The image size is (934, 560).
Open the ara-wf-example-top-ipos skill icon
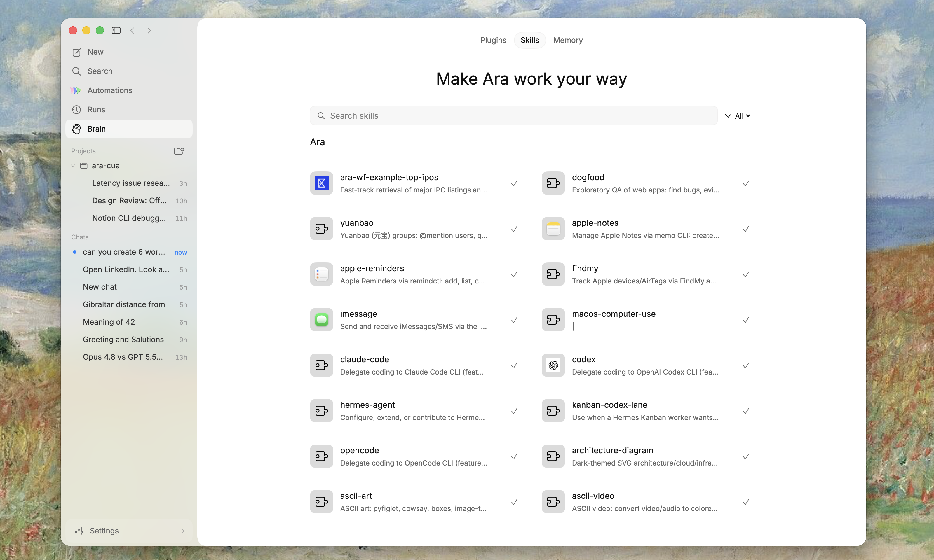[322, 183]
